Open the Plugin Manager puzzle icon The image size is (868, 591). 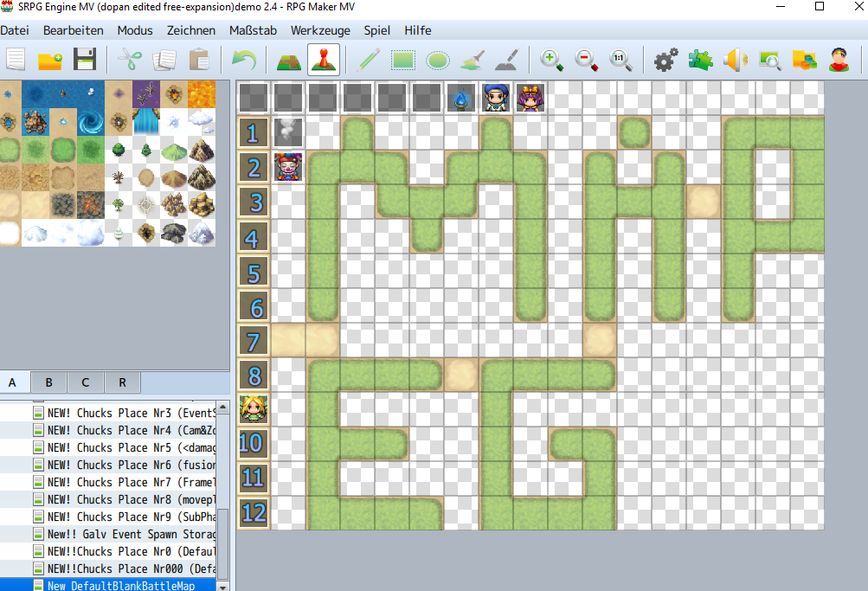click(x=700, y=59)
